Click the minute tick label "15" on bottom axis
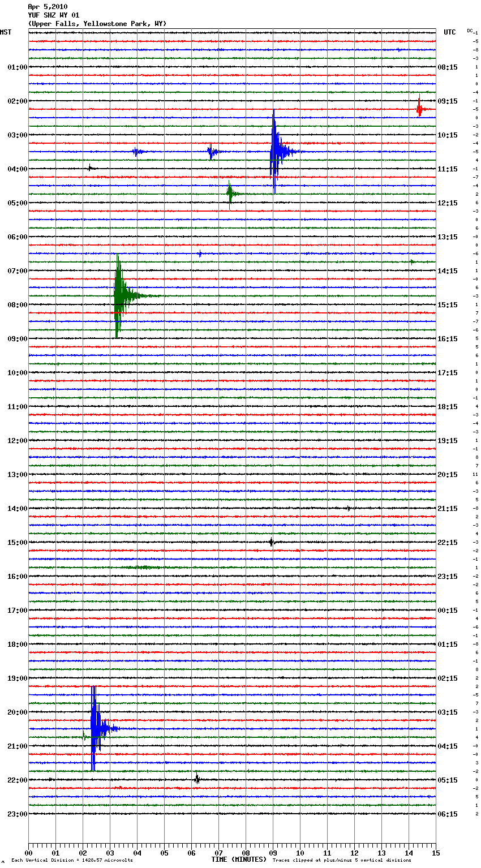 436,853
